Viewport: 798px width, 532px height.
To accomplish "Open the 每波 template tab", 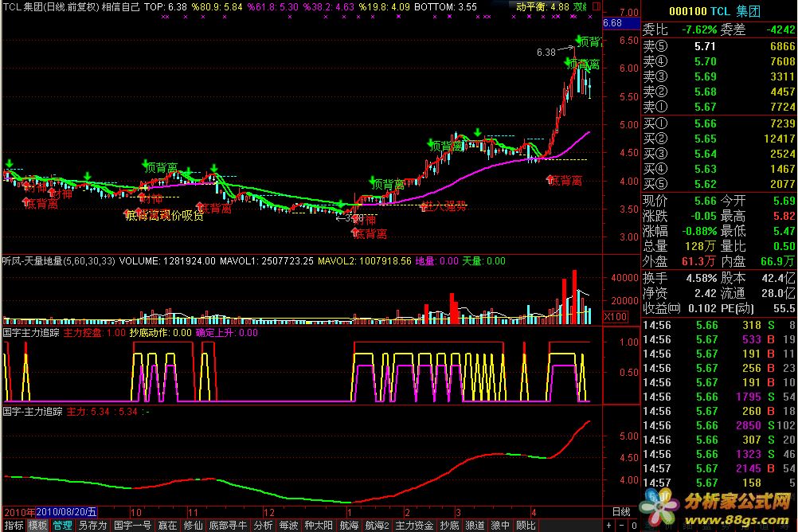I will (288, 526).
